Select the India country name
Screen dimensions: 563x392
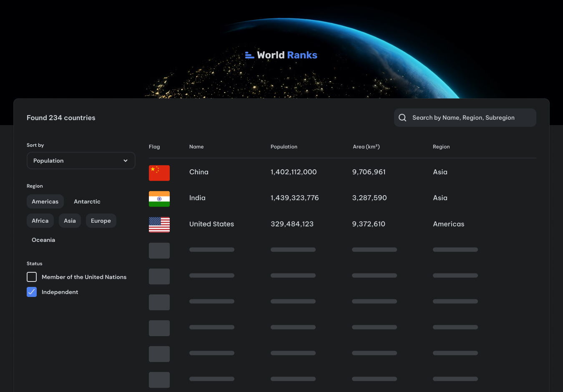coord(197,198)
